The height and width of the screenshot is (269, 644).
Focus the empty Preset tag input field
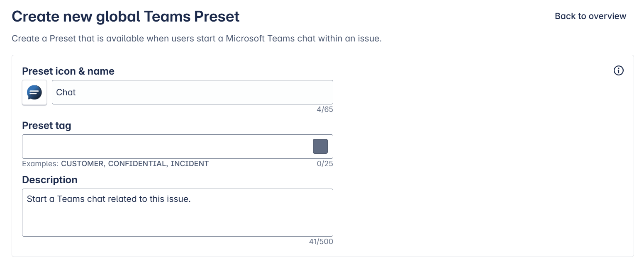pos(166,146)
